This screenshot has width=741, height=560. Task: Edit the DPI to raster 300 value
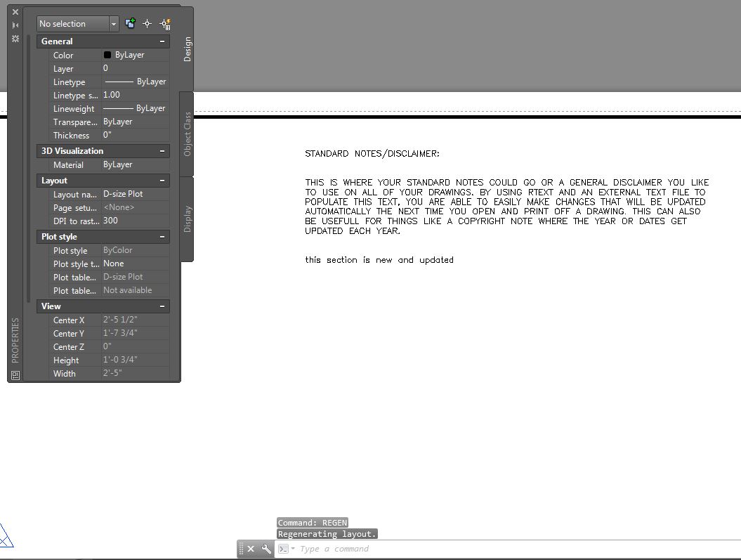point(136,221)
